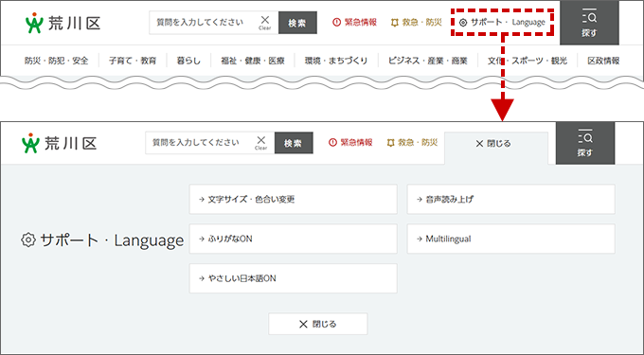
Task: Click the Arakawa logo in the lower expanded header
Action: coord(59,143)
